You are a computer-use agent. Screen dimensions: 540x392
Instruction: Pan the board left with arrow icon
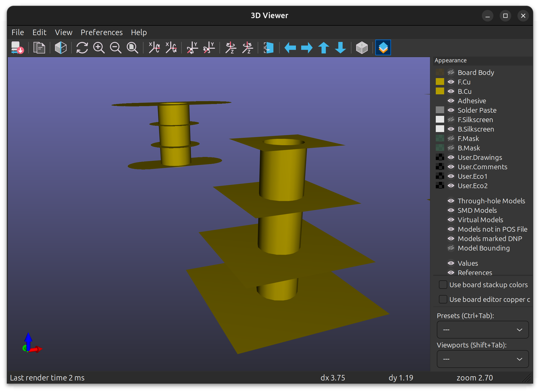click(290, 48)
